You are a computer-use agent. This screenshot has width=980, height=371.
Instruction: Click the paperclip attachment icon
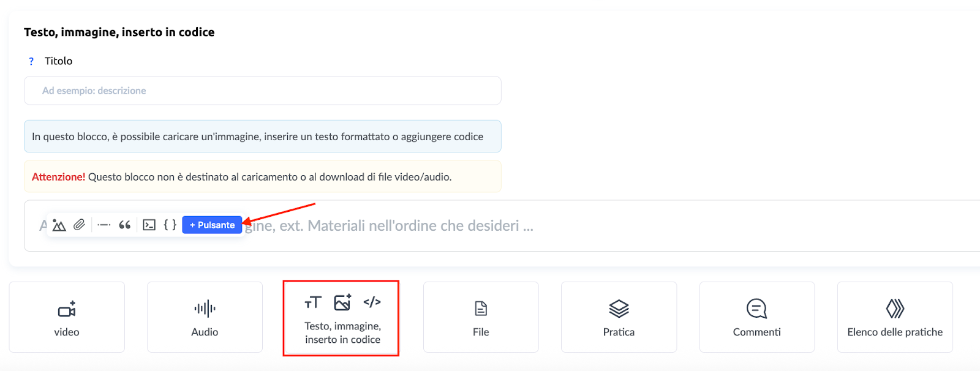coord(80,225)
